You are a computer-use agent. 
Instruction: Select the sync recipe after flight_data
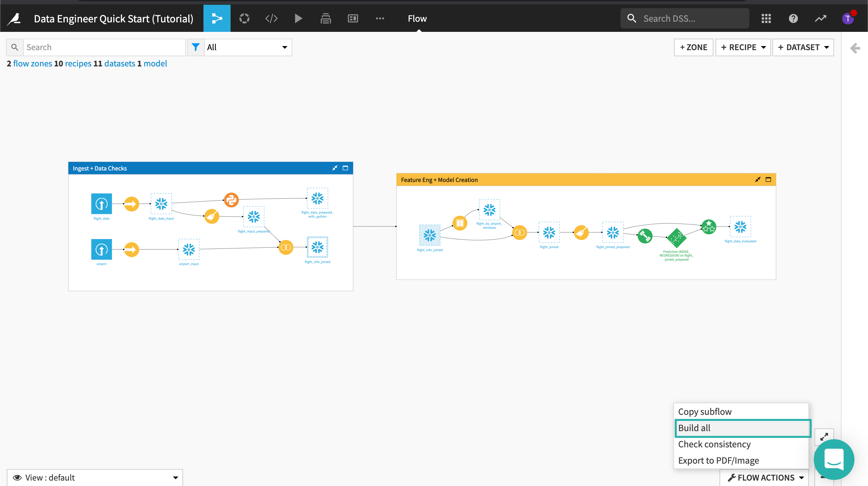tap(132, 204)
